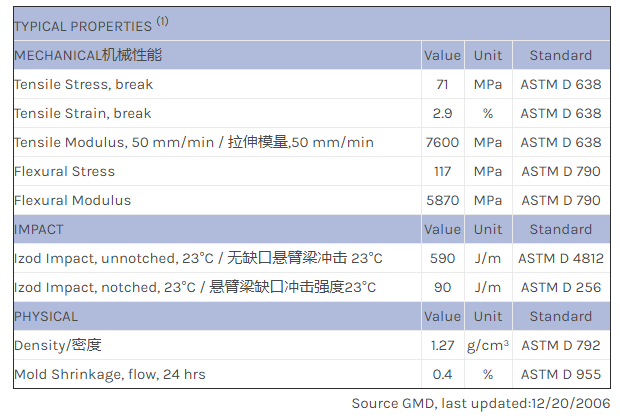
Task: Select the ASTM D 955 standard cell
Action: pyautogui.click(x=561, y=374)
